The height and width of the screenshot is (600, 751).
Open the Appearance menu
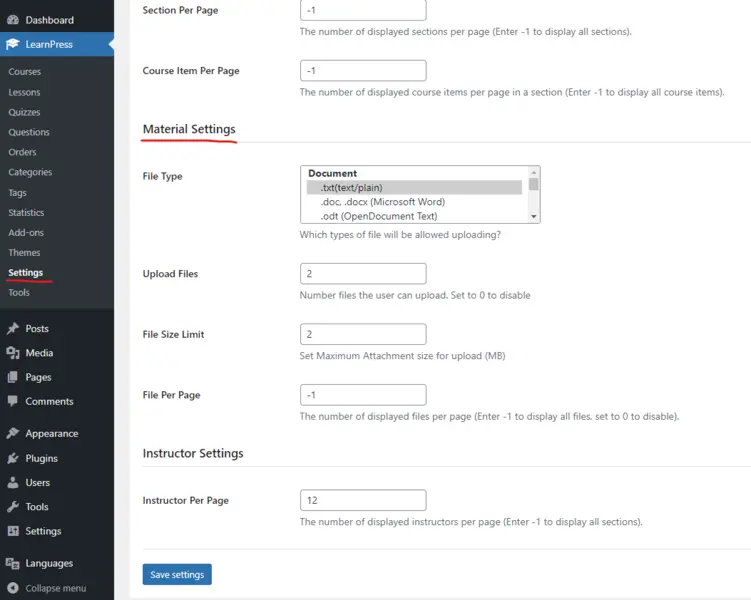tap(57, 433)
